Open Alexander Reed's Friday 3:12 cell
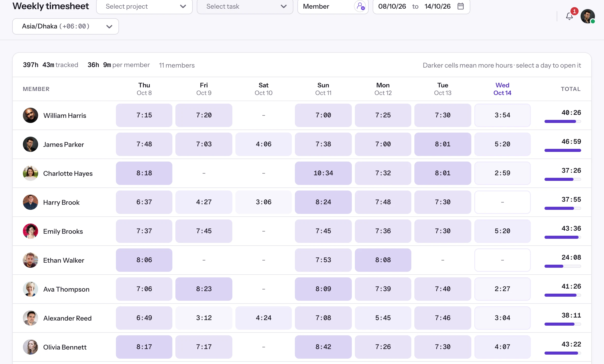The height and width of the screenshot is (364, 604). point(204,318)
